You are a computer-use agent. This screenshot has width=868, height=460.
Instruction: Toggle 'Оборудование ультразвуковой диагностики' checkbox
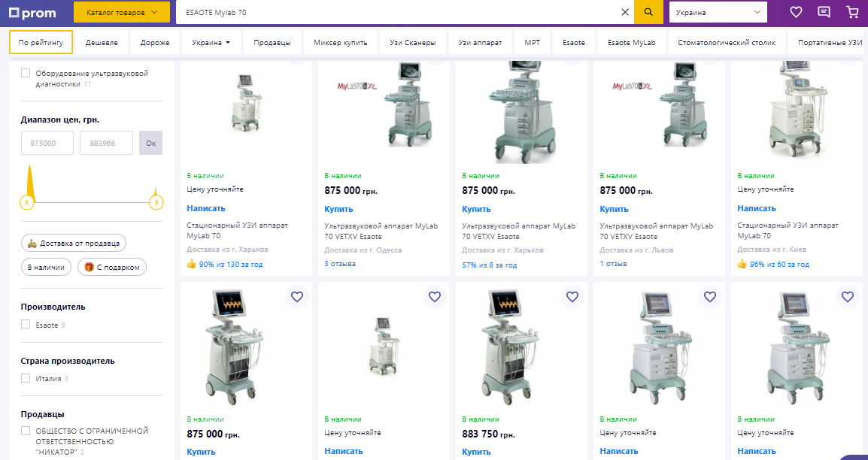tap(26, 73)
